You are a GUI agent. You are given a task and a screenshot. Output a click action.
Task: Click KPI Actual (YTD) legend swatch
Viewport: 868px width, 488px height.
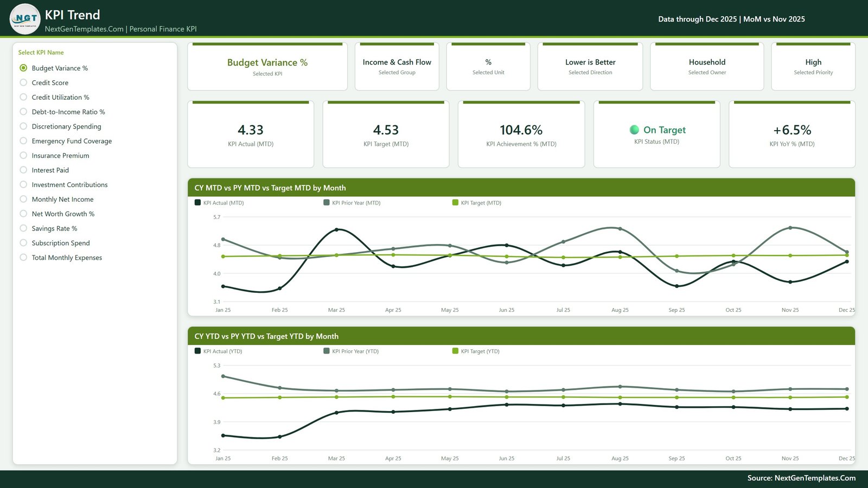coord(197,351)
